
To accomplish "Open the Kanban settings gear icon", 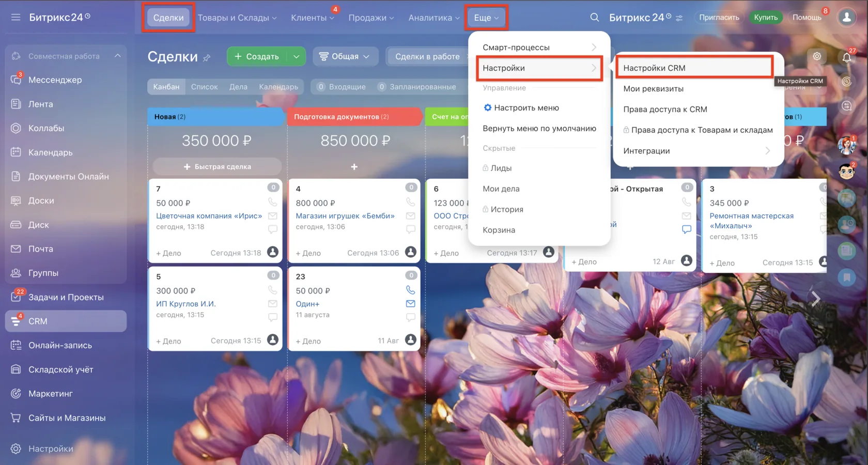I will (x=817, y=56).
